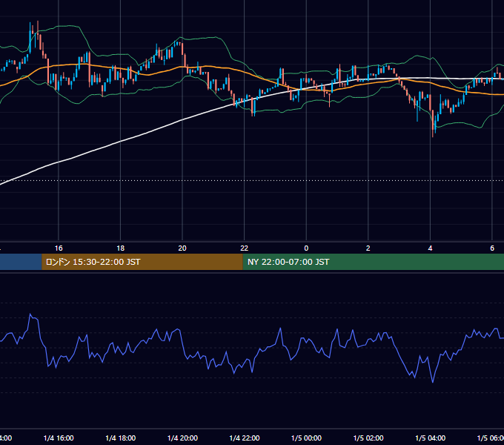Click the '1/4 16:00' indicator time label

[59, 438]
